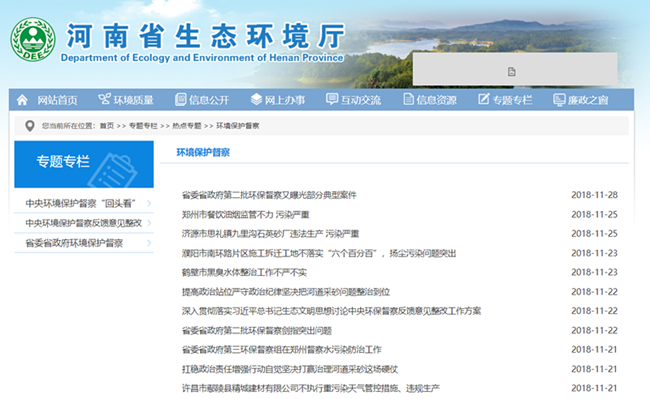Expand chevron beside 中央环境保护督察"回头看"
The image size is (650, 399).
pyautogui.click(x=149, y=203)
